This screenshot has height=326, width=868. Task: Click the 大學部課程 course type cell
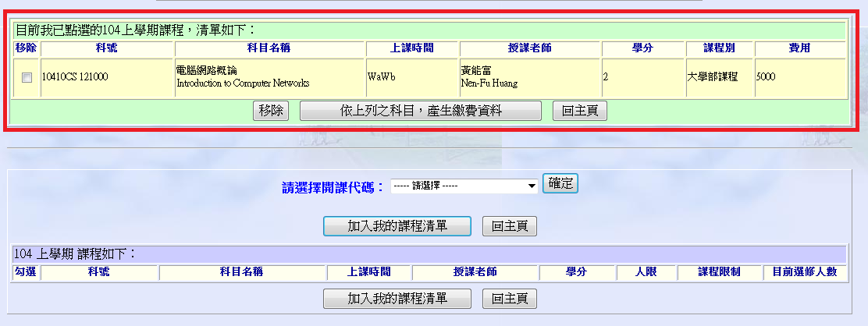pyautogui.click(x=712, y=77)
